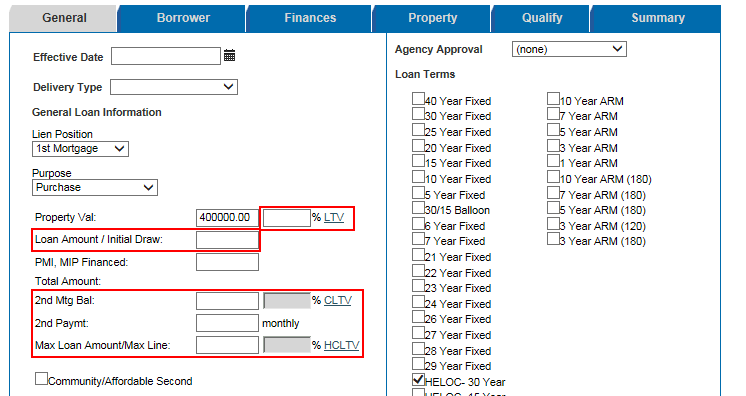
Task: Open the Lien Position dropdown
Action: [x=80, y=148]
